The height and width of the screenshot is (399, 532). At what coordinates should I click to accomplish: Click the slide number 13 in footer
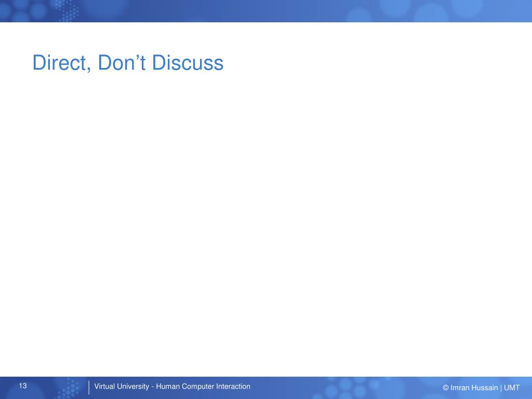(23, 386)
